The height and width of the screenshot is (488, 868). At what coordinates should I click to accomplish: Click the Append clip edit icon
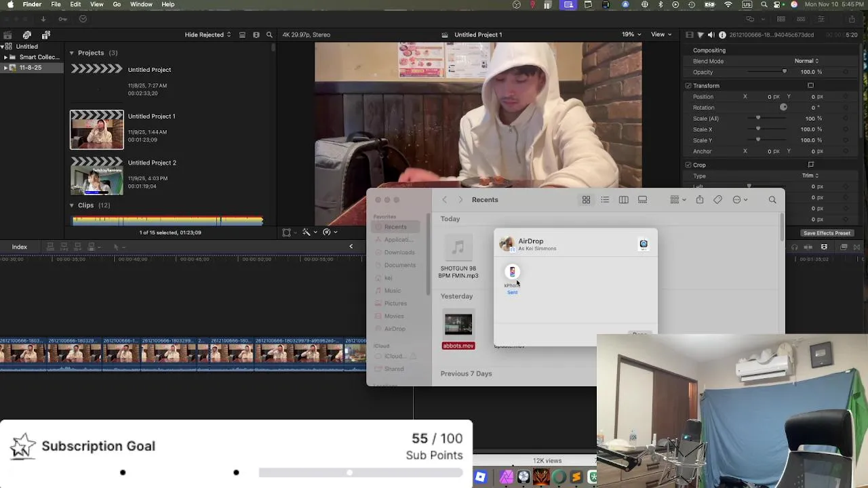(77, 247)
